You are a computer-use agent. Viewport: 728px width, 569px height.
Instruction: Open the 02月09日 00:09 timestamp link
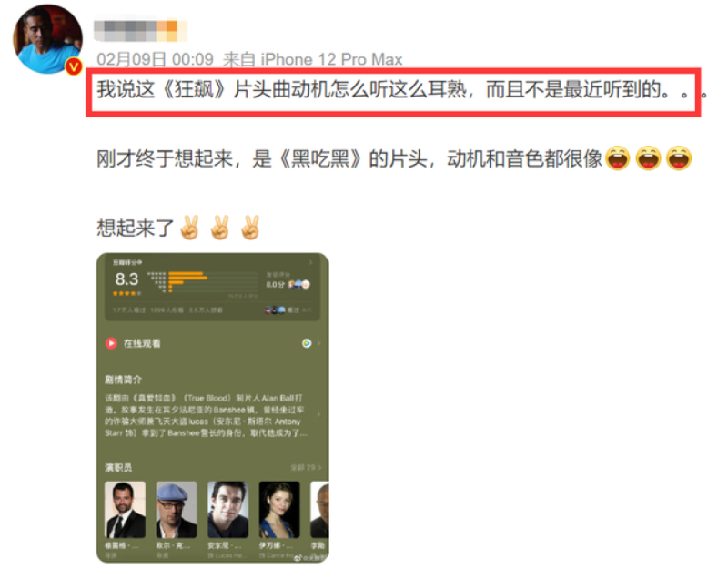pos(155,59)
